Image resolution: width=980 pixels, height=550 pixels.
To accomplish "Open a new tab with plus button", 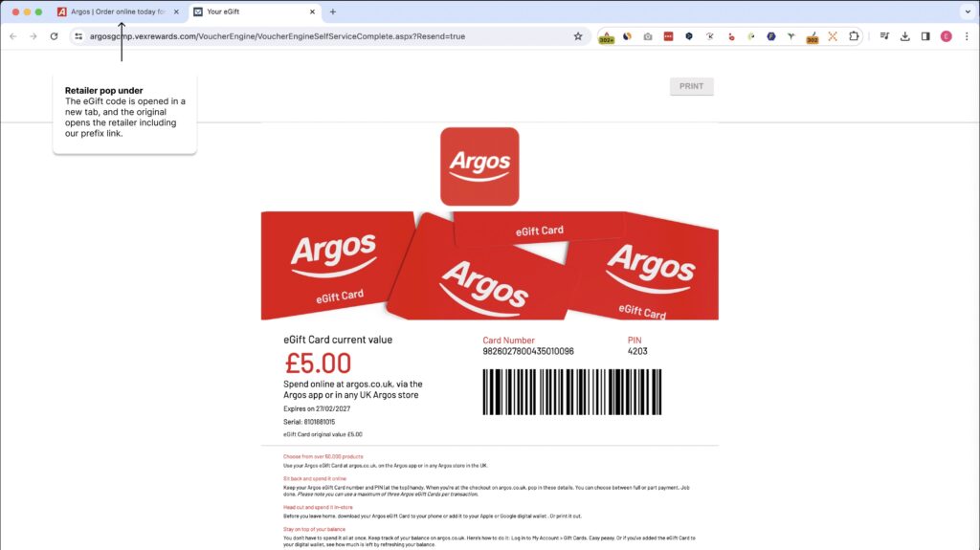I will point(332,11).
